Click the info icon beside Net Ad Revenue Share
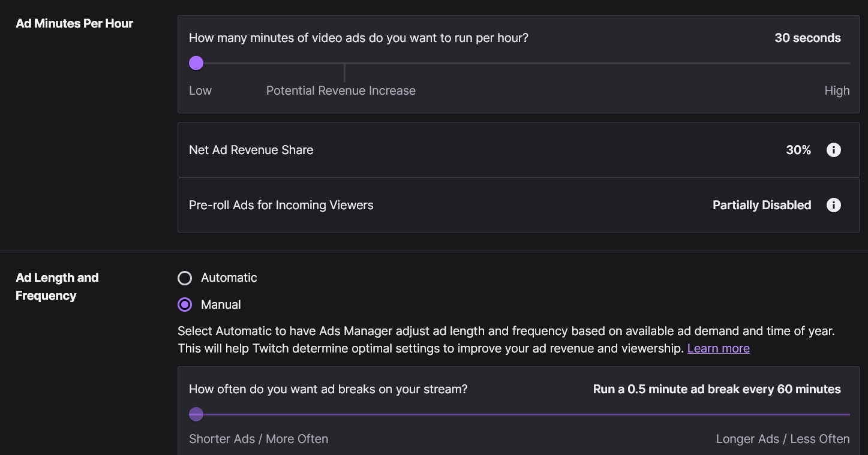Screen dimensions: 868x455 click(833, 150)
